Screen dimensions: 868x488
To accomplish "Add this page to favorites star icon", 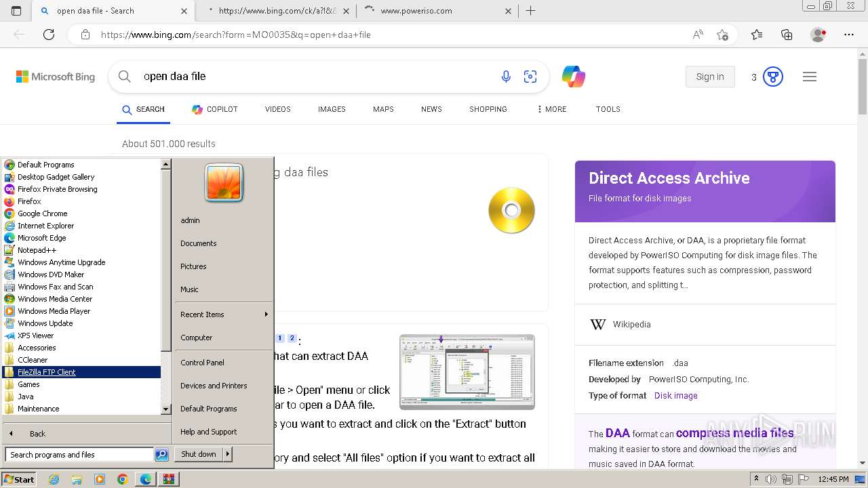I will point(722,35).
